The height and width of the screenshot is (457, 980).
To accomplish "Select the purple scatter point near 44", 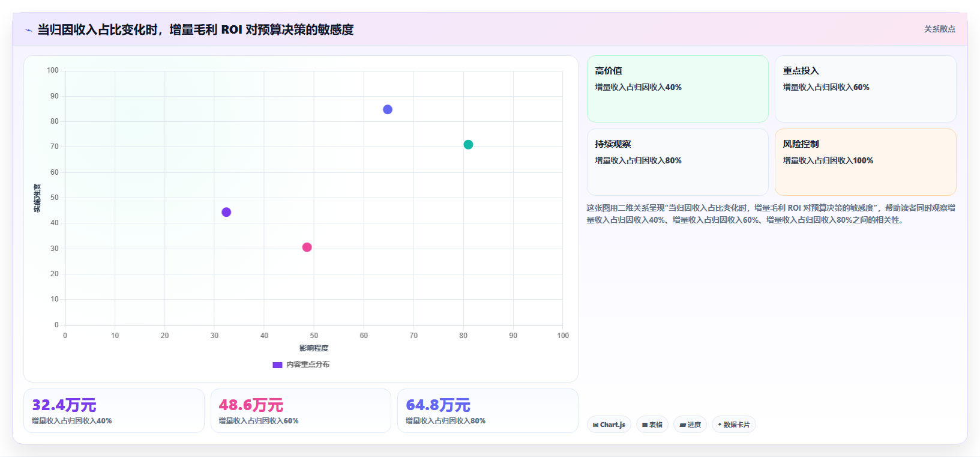I will pos(226,212).
